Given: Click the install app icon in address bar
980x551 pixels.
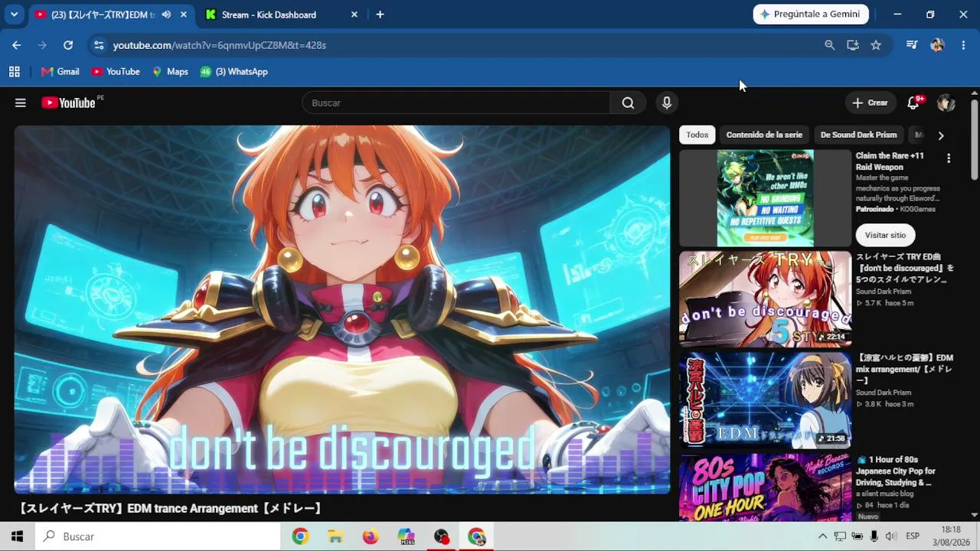Looking at the screenshot, I should point(853,45).
